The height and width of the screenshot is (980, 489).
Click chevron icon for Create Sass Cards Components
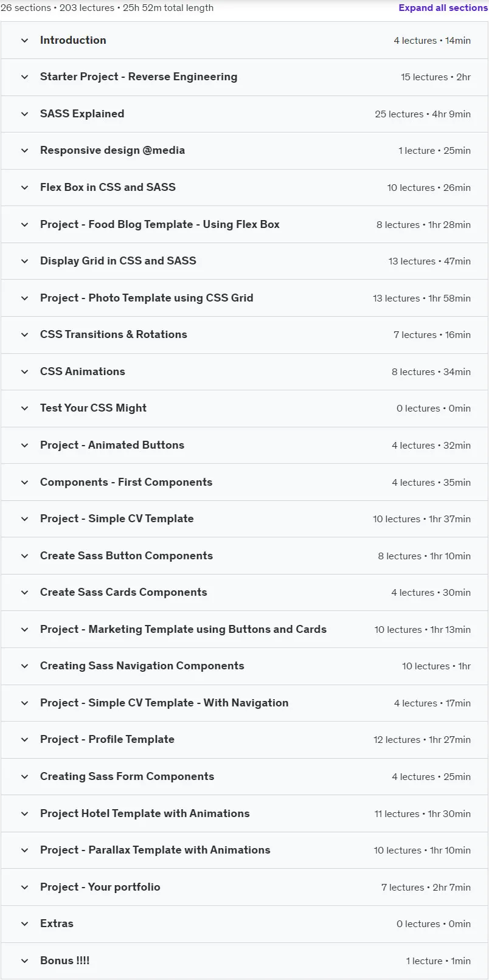pos(25,593)
